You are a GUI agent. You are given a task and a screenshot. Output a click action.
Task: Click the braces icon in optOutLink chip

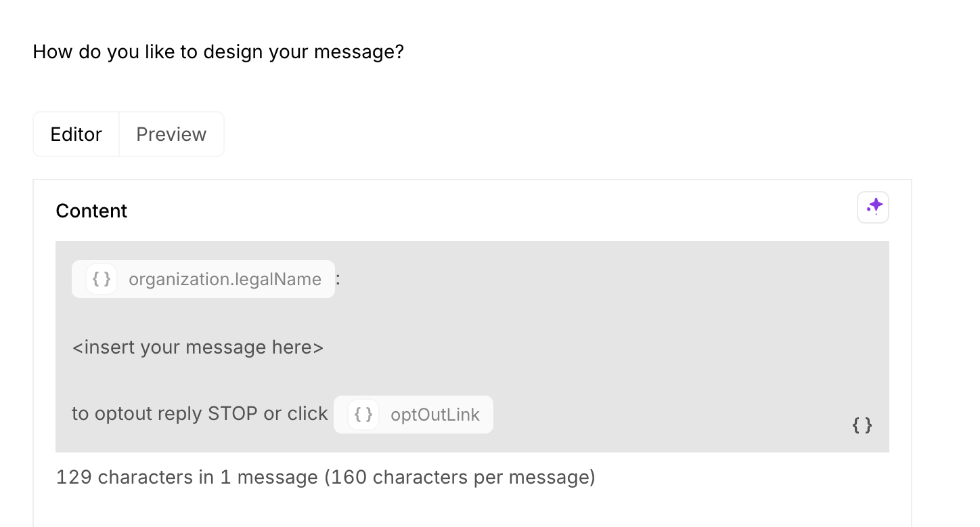(363, 415)
